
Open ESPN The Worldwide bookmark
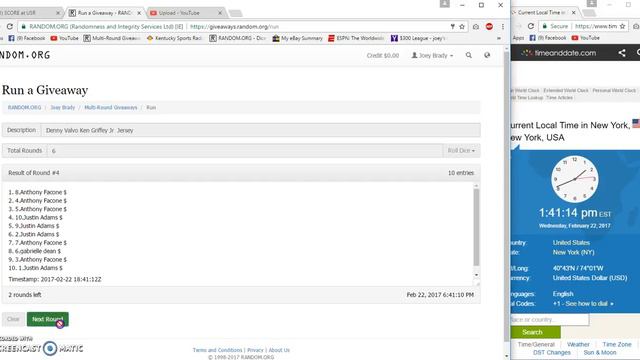coord(356,38)
